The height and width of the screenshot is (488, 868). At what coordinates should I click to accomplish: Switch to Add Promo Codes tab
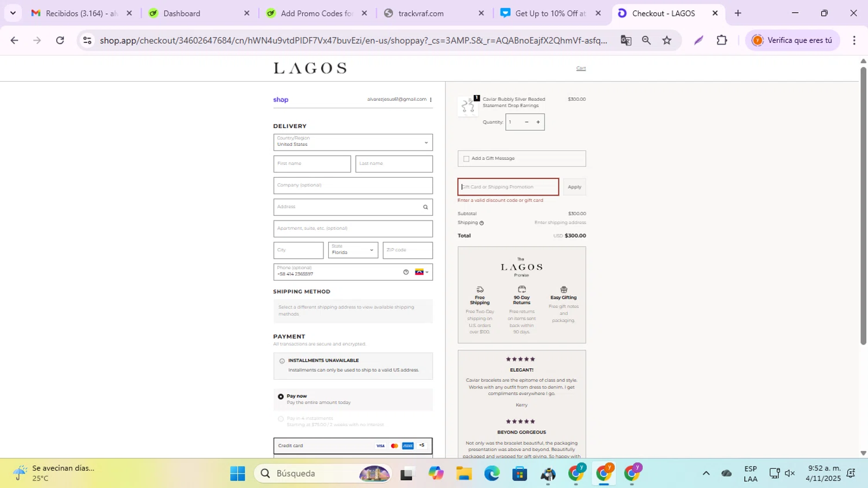317,13
